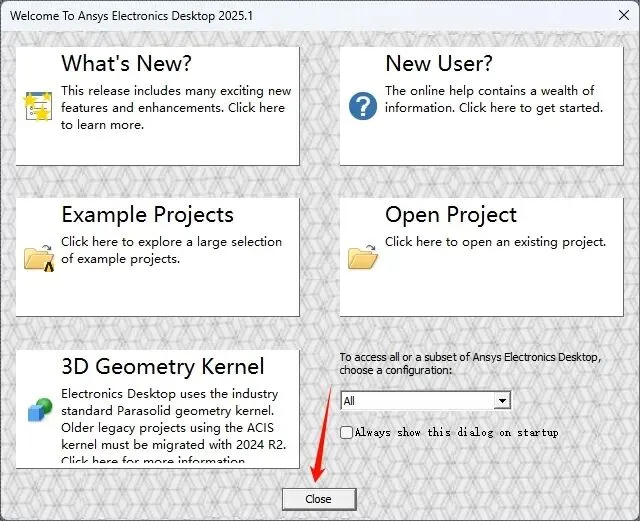
Task: Click 'Click here to explore a large selection' text
Action: (x=171, y=242)
